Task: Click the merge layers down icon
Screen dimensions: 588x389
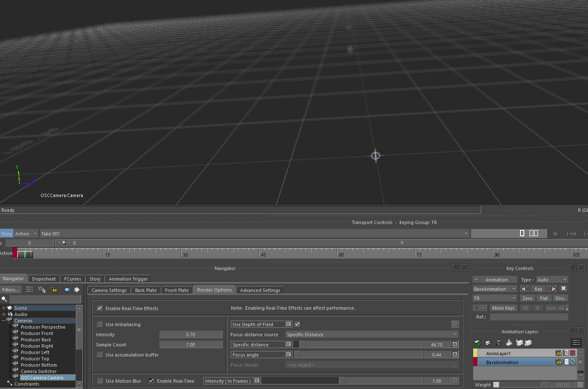Action: 509,343
